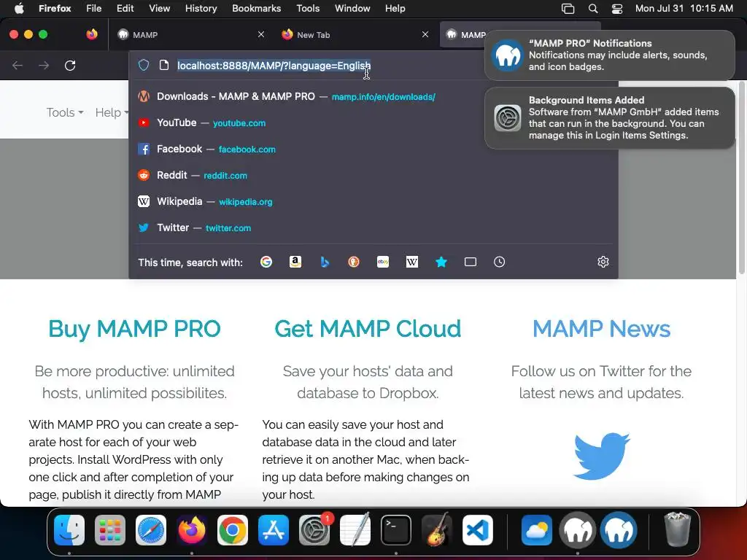Open the History menu
Screen dimensions: 747x560
pos(201,8)
